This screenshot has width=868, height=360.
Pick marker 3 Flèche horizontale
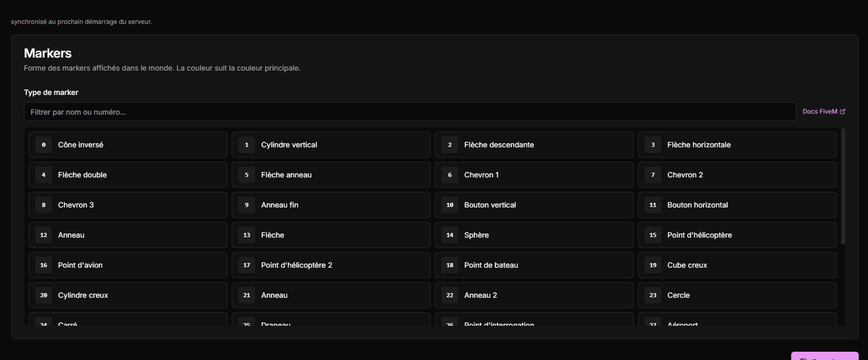coord(737,145)
